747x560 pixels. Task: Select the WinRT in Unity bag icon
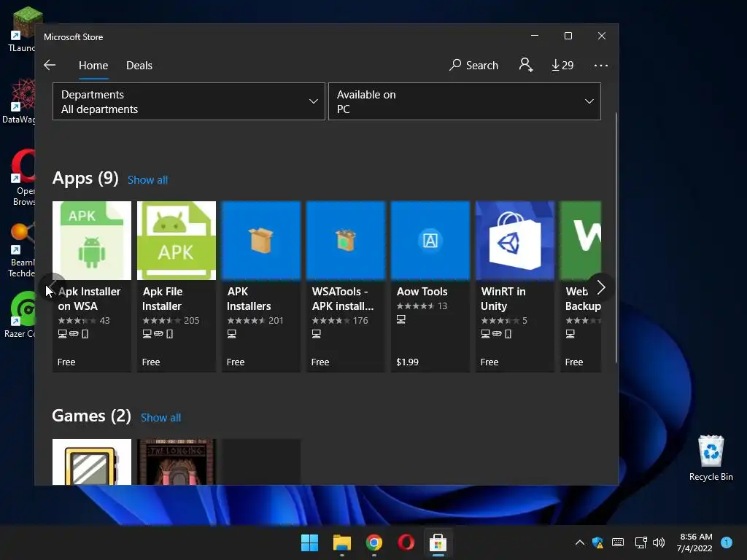tap(515, 241)
